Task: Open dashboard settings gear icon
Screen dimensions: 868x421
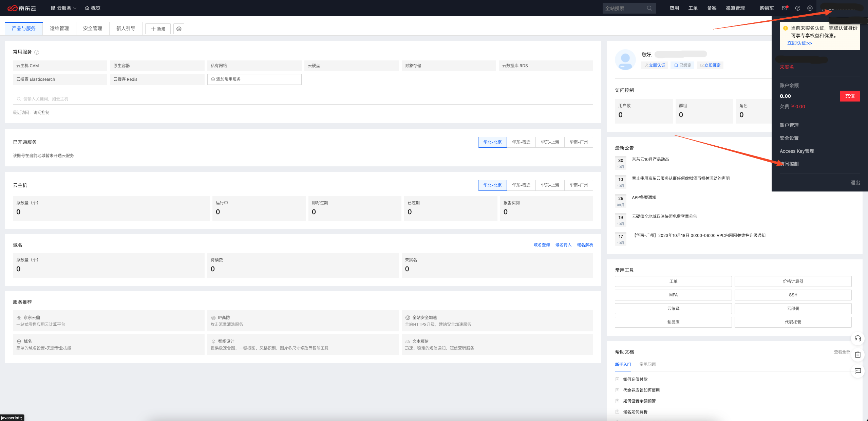Action: tap(179, 29)
